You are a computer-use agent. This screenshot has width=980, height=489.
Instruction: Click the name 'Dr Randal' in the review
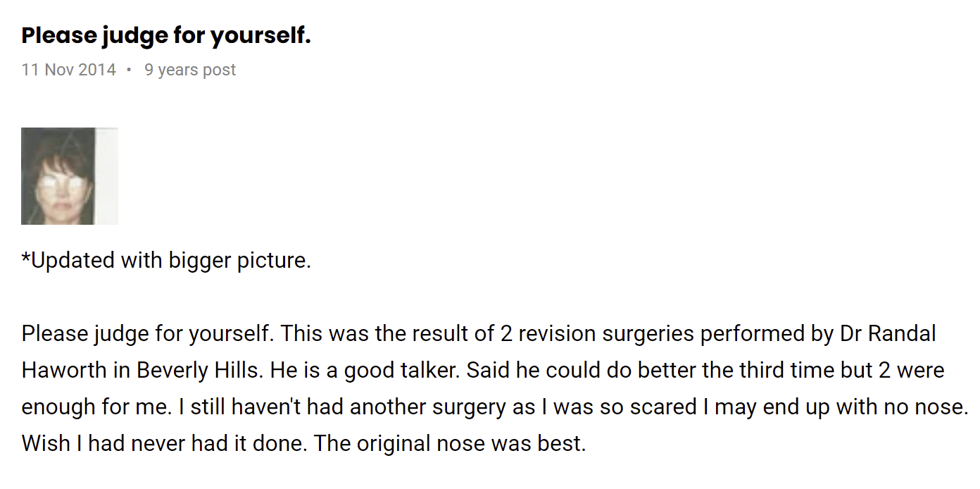(x=887, y=333)
